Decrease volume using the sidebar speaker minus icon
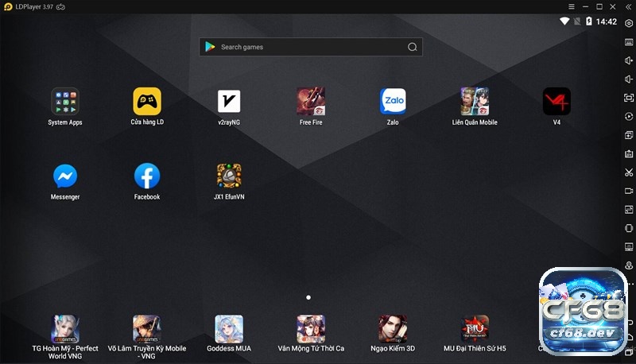636x364 pixels. pyautogui.click(x=629, y=79)
